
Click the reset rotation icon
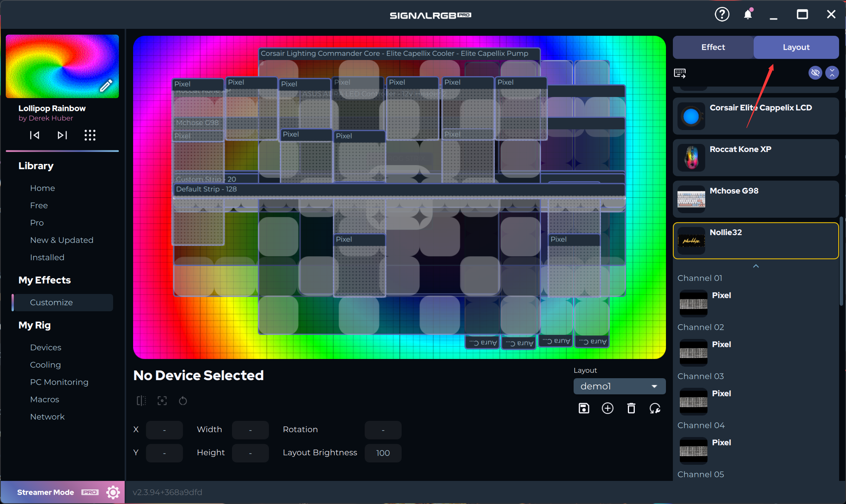coord(183,401)
